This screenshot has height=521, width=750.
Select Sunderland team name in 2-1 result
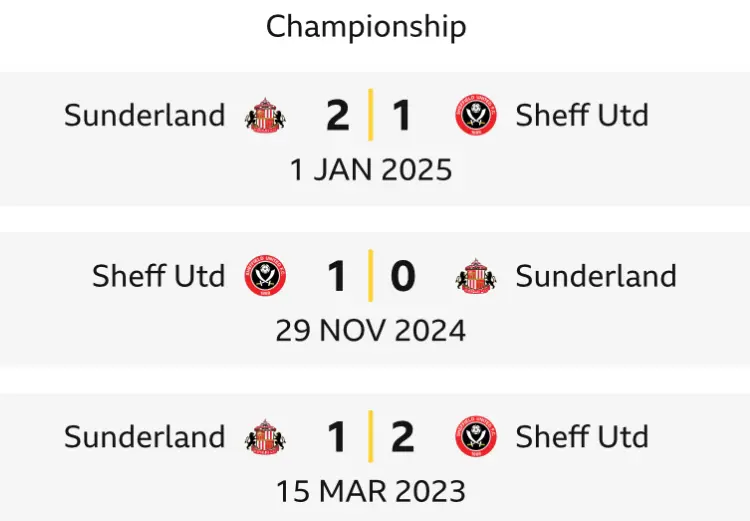144,115
